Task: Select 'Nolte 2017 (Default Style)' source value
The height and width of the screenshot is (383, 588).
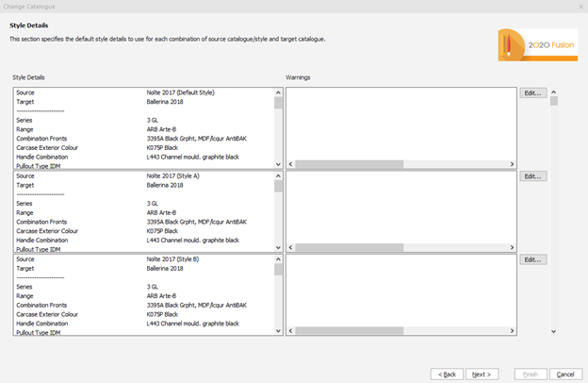Action: [180, 92]
